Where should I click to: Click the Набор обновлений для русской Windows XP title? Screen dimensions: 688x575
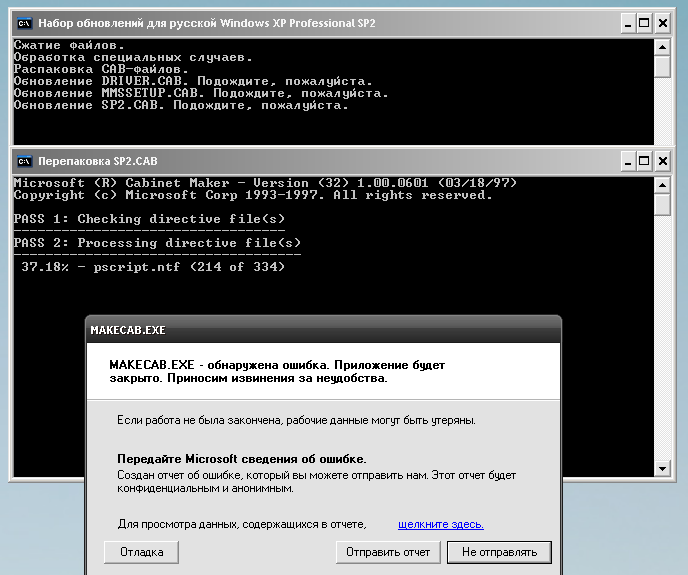point(207,23)
